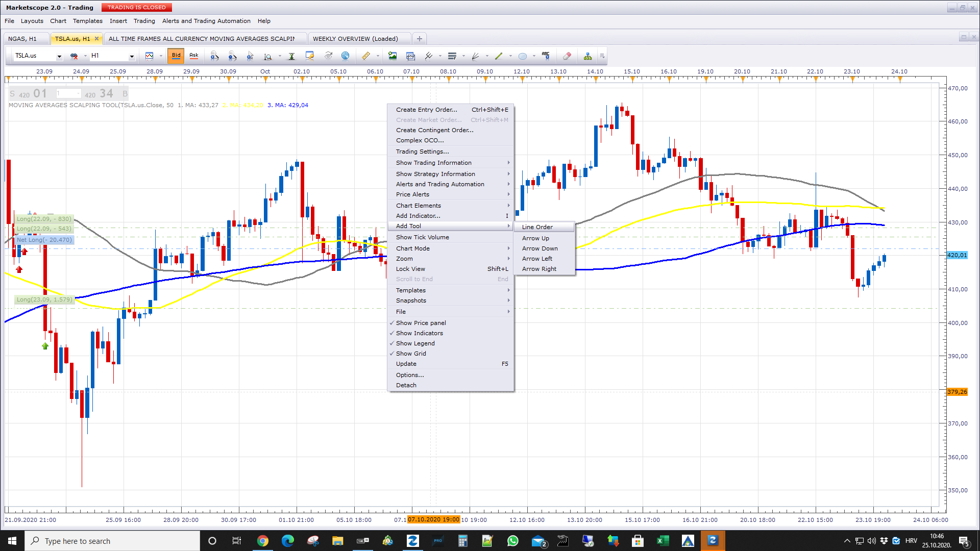980x551 pixels.
Task: Expand the Snapshots submenu
Action: pyautogui.click(x=451, y=300)
